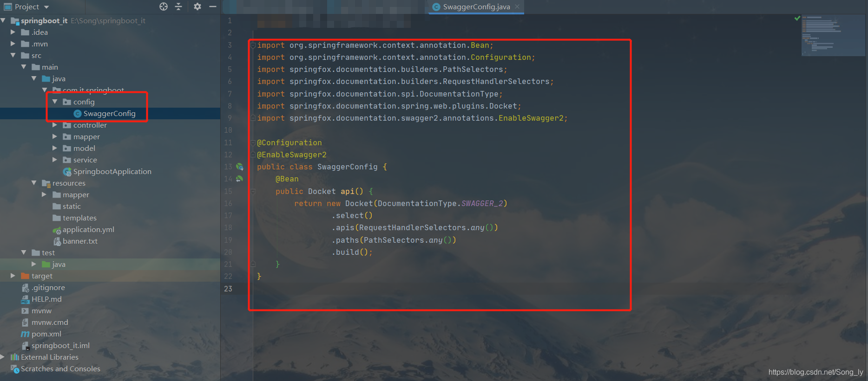
Task: Collapse the main folder
Action: pos(24,67)
